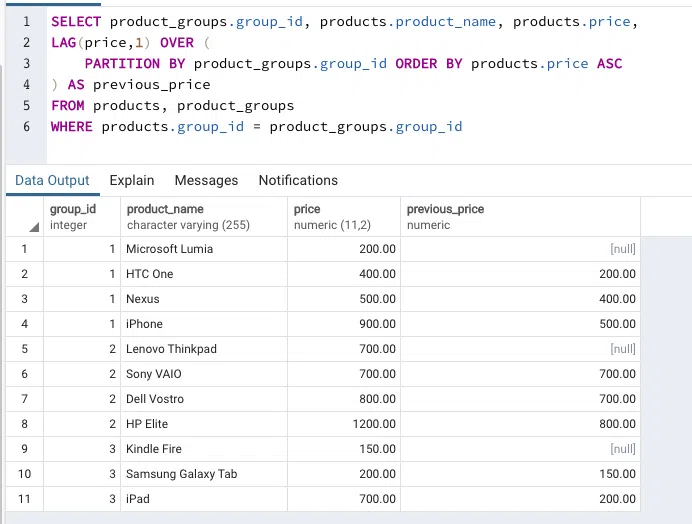Open the Explain tab
This screenshot has width=692, height=524.
132,181
